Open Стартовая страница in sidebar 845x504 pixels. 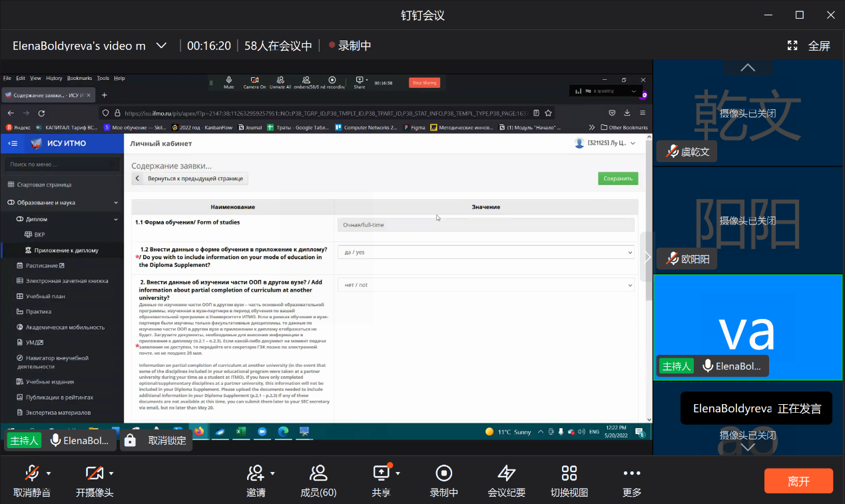pos(45,184)
